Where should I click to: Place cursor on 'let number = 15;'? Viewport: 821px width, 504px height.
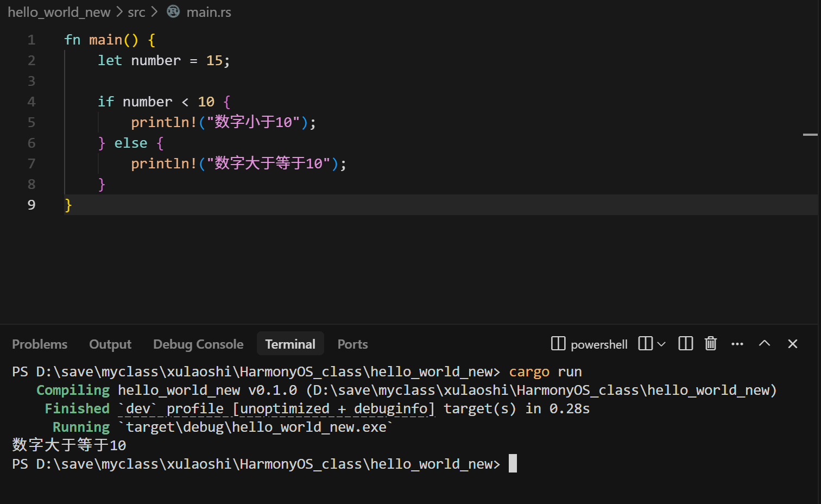pyautogui.click(x=164, y=61)
